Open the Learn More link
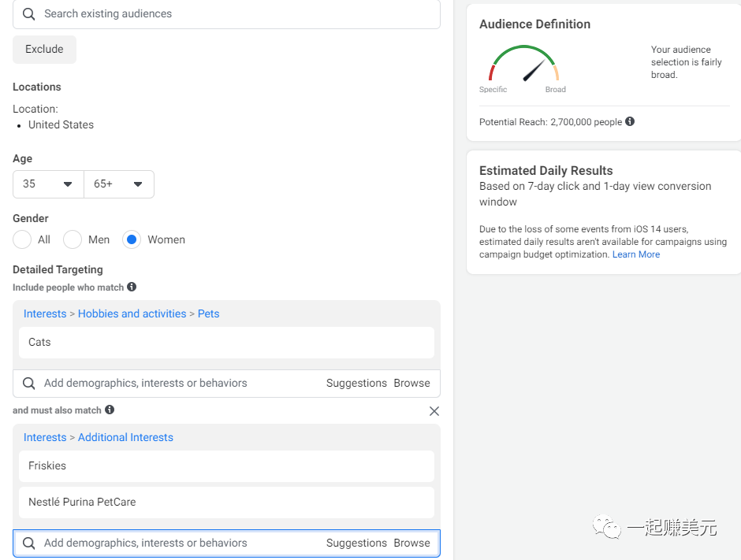 [637, 255]
